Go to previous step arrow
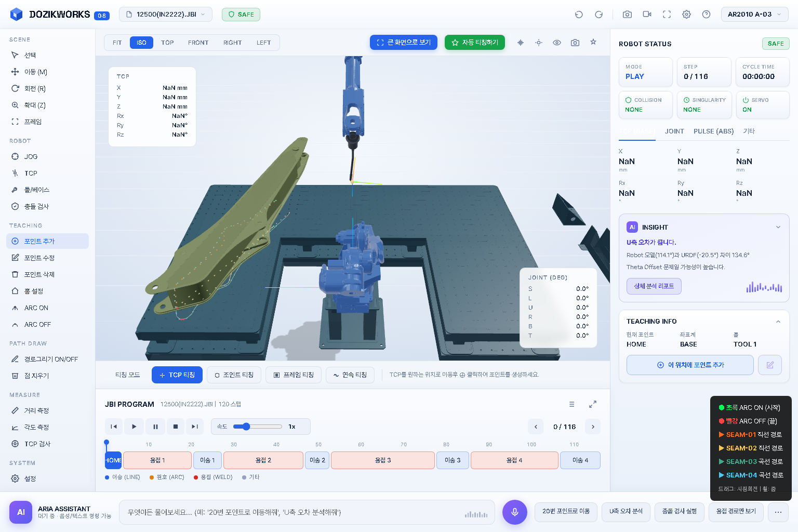This screenshot has height=532, width=798. pyautogui.click(x=536, y=427)
